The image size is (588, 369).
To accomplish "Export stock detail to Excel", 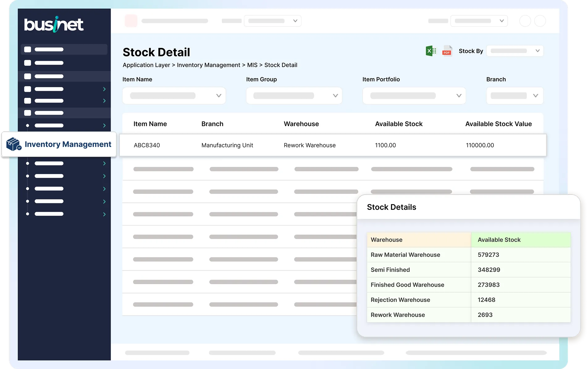I will point(431,51).
